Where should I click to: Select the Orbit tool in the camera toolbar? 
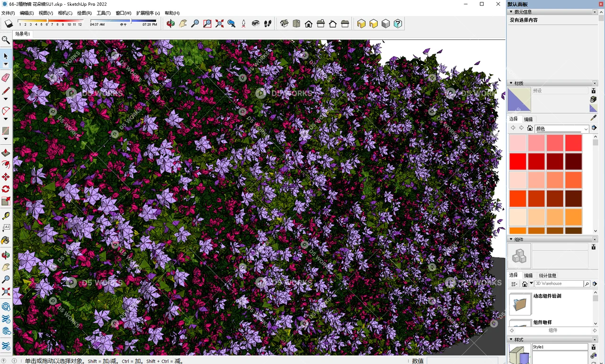[171, 23]
